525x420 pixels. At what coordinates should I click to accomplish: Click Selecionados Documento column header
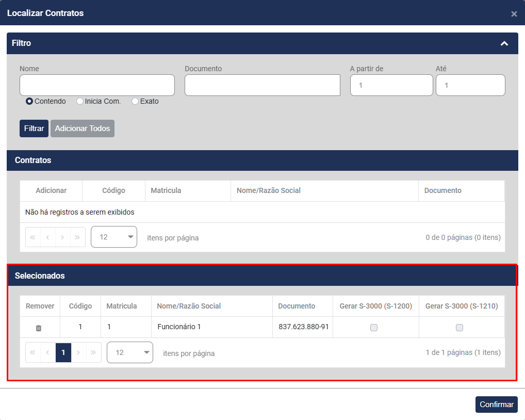pos(303,306)
